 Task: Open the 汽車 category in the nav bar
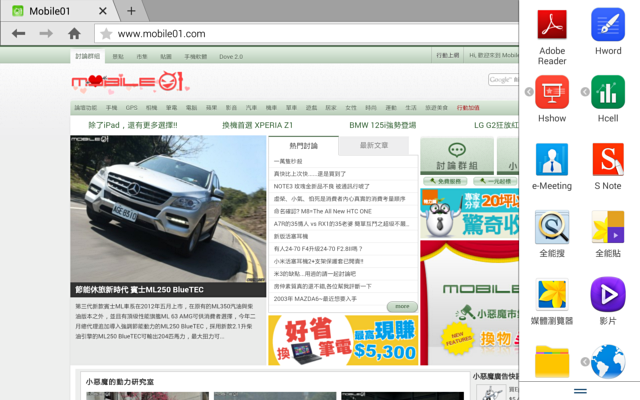coord(251,108)
